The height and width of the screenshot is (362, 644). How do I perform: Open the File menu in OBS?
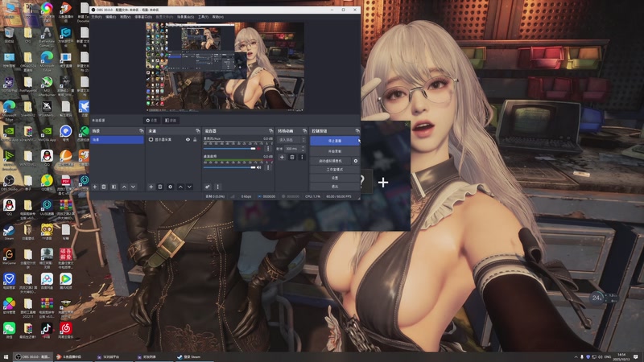(97, 17)
